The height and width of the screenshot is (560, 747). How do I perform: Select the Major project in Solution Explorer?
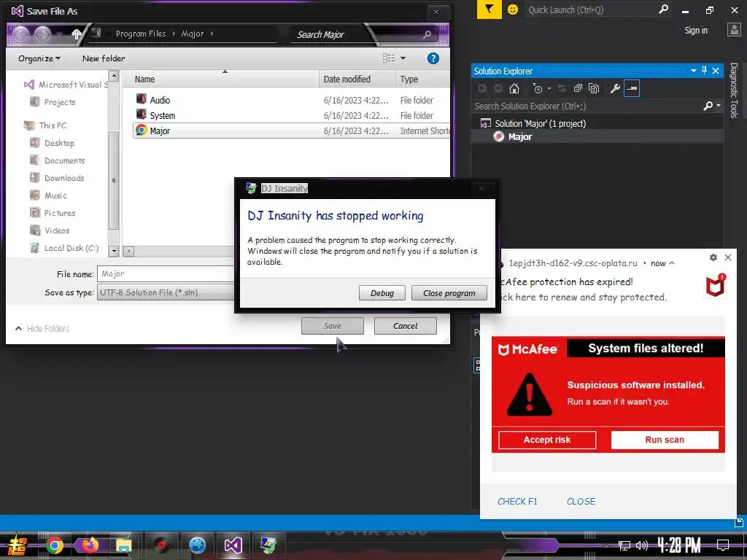pos(519,136)
